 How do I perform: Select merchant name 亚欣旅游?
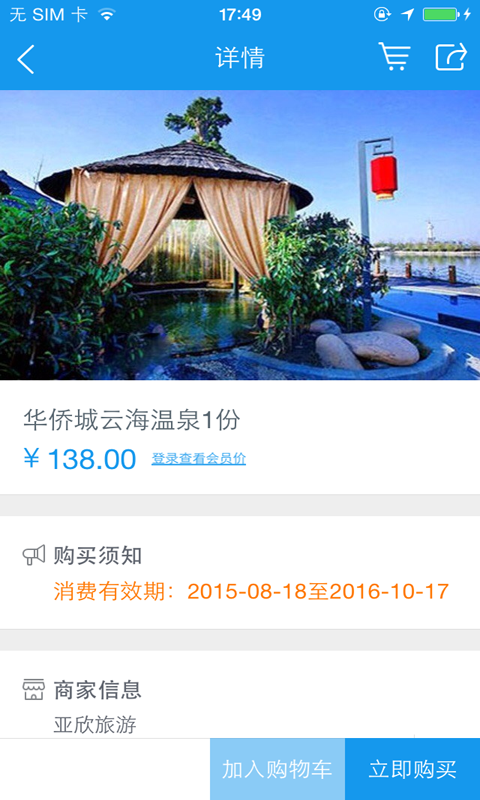[95, 724]
